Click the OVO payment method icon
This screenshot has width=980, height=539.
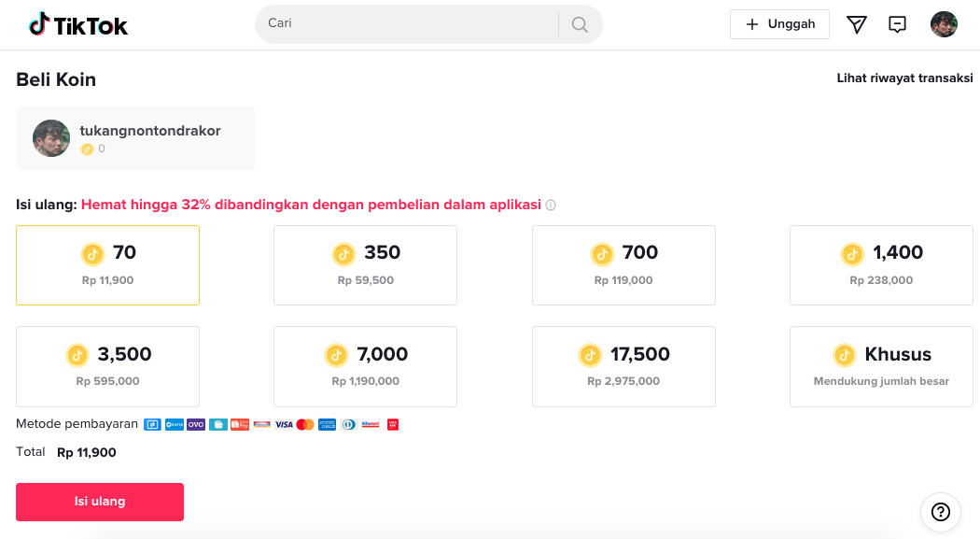pyautogui.click(x=196, y=424)
